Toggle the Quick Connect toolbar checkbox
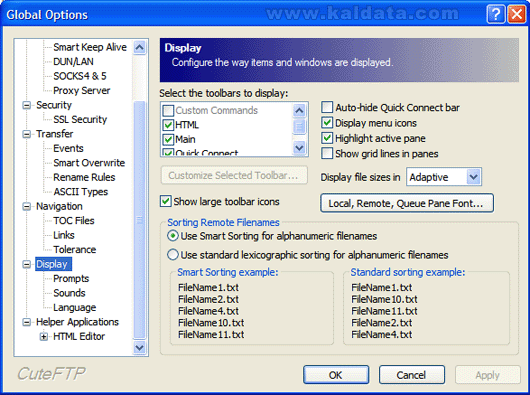 pyautogui.click(x=168, y=152)
